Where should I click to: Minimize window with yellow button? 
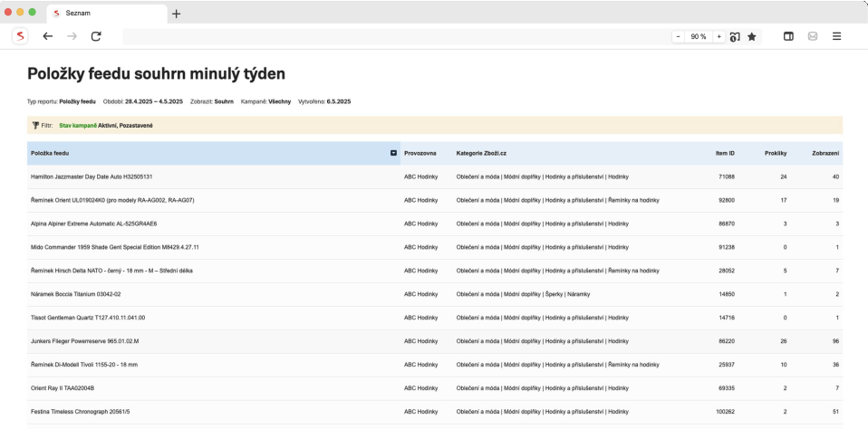[x=20, y=12]
